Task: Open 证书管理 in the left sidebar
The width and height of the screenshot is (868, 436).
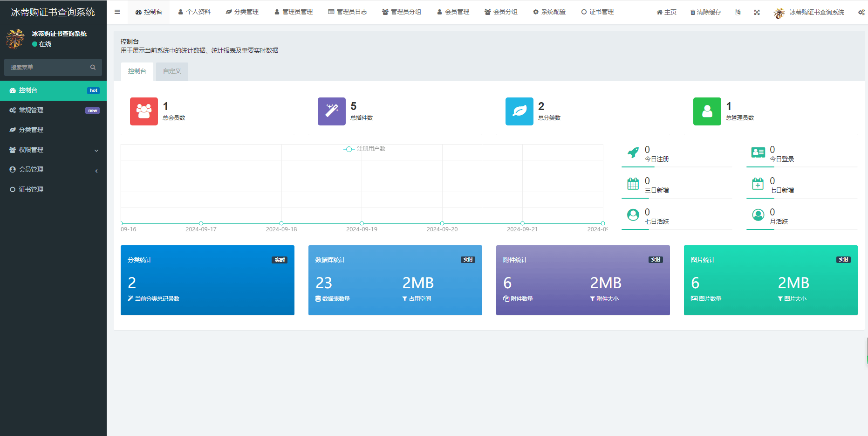Action: [31, 190]
